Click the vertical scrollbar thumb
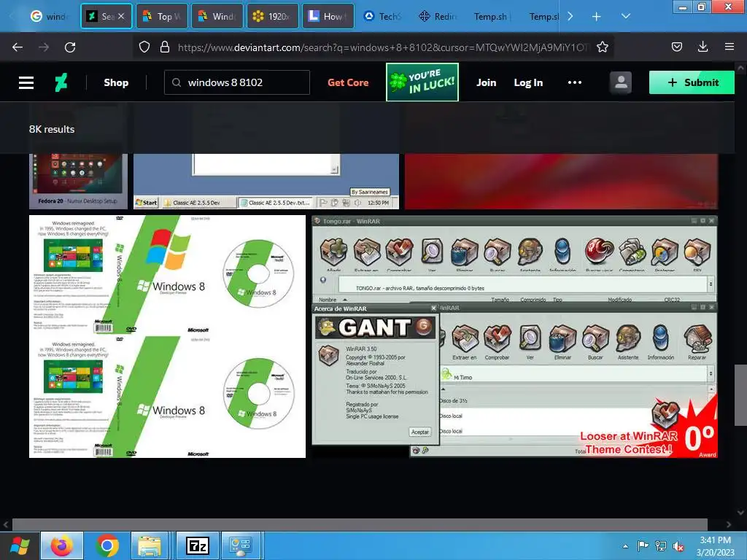Viewport: 747px width, 560px height. coord(740,394)
